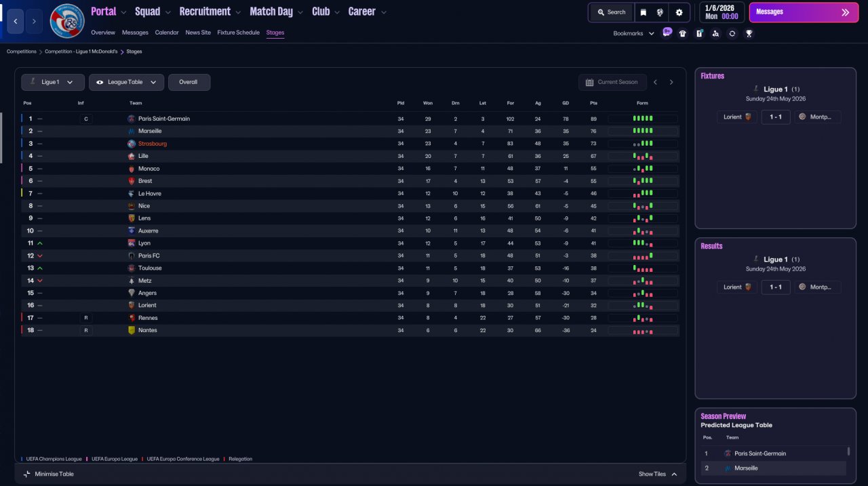Image resolution: width=868 pixels, height=486 pixels.
Task: Click the calendar icon beside Current Season
Action: [x=589, y=82]
